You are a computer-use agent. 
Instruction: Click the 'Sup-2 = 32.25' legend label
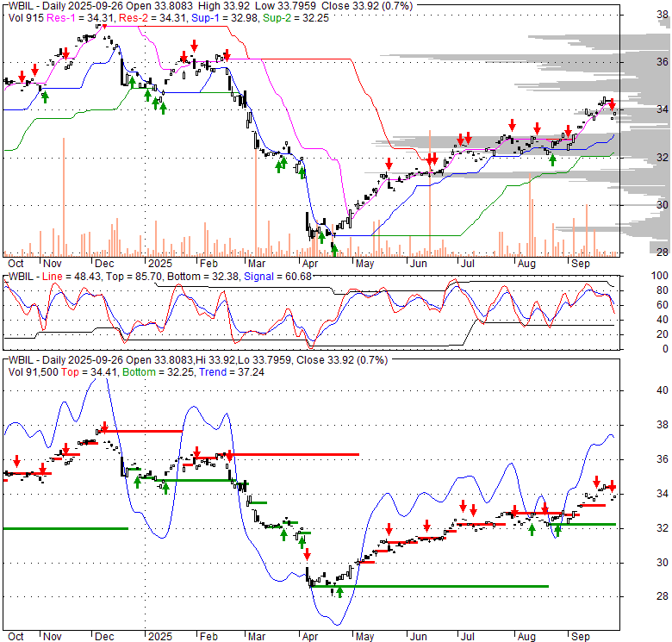pyautogui.click(x=296, y=18)
